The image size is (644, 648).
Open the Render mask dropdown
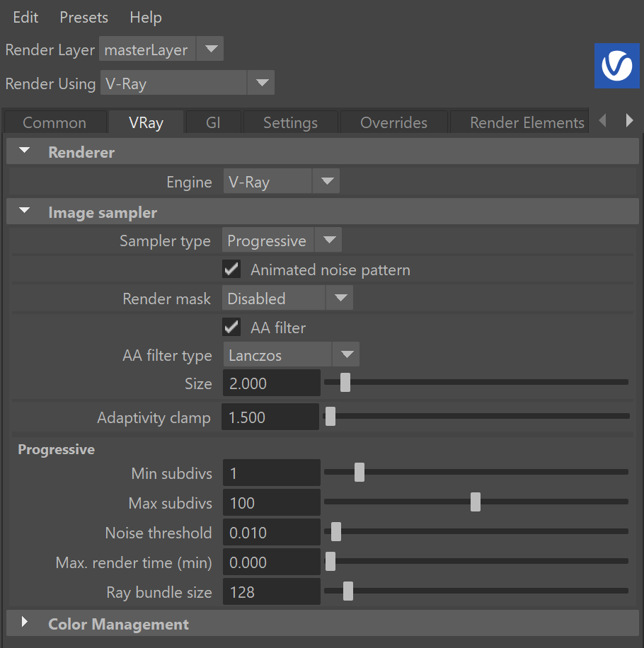click(x=288, y=298)
